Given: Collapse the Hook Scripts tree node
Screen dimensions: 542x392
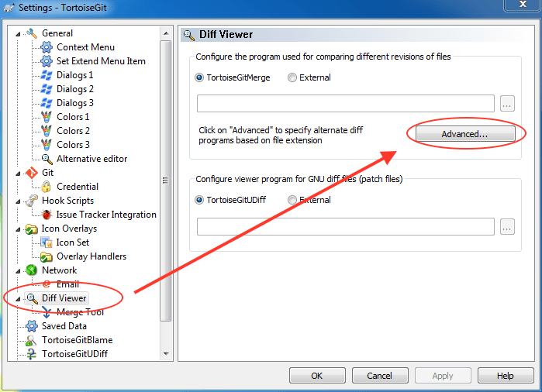Looking at the screenshot, I should pos(18,201).
